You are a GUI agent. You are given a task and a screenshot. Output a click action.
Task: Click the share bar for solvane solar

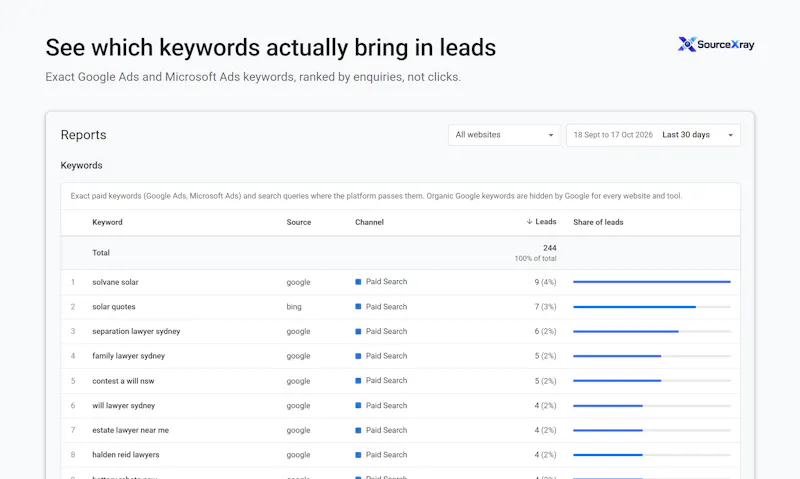tap(652, 282)
